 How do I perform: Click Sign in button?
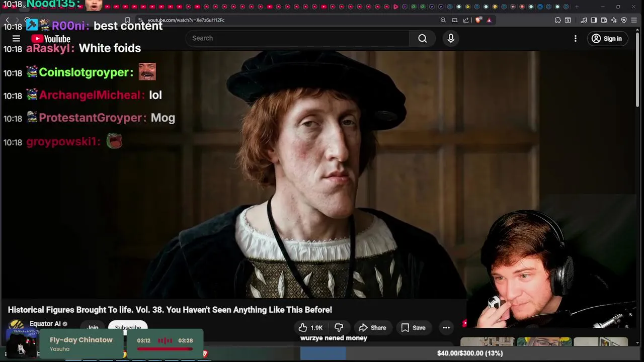607,39
